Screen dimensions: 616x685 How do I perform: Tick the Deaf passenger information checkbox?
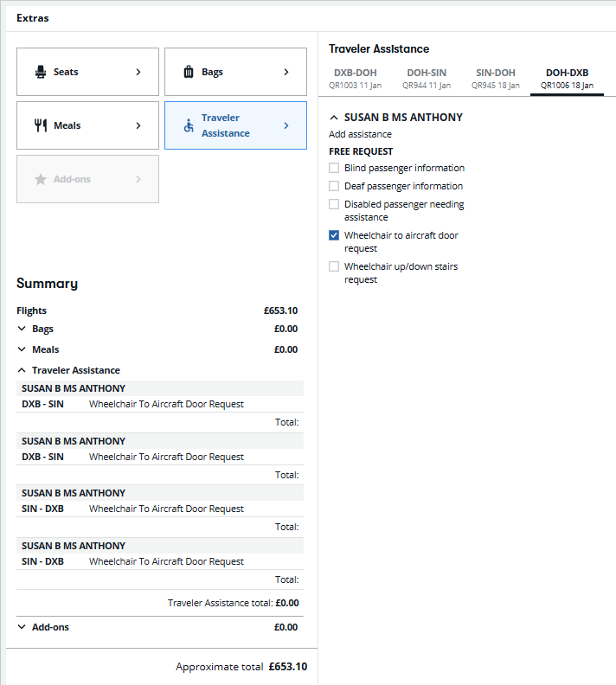tap(334, 186)
